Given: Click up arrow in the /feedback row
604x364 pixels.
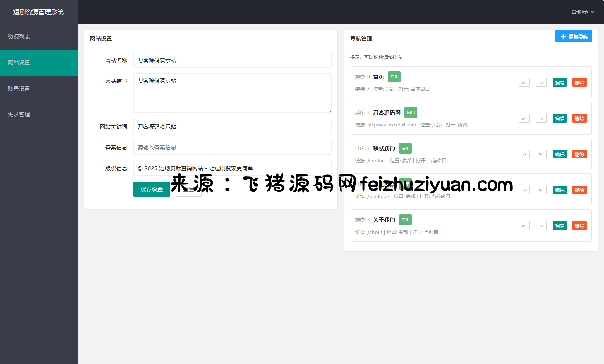Looking at the screenshot, I should click(524, 190).
